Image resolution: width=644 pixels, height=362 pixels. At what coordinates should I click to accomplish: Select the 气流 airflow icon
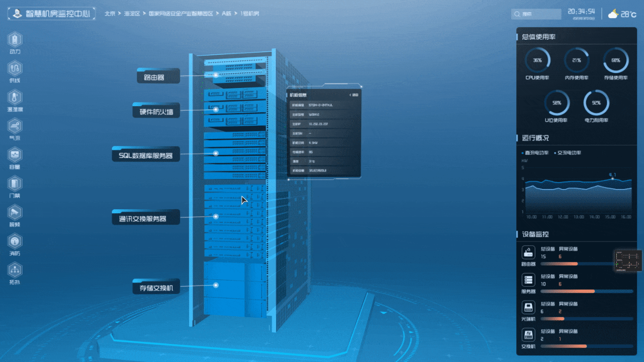15,125
